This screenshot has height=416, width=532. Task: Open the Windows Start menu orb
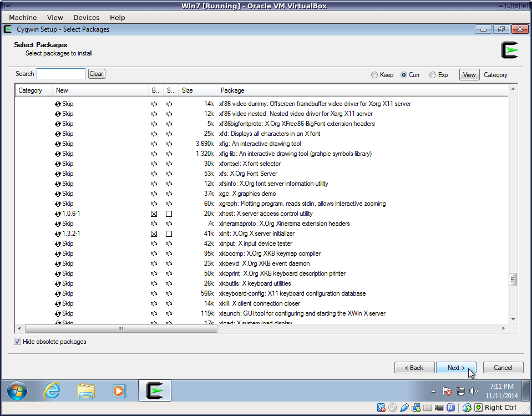point(17,391)
